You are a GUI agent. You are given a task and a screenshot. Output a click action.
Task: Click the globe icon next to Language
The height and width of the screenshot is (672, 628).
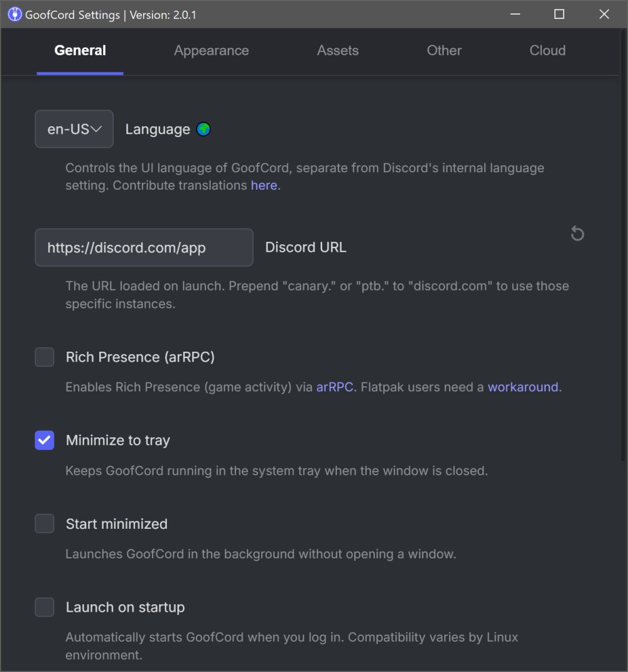203,129
